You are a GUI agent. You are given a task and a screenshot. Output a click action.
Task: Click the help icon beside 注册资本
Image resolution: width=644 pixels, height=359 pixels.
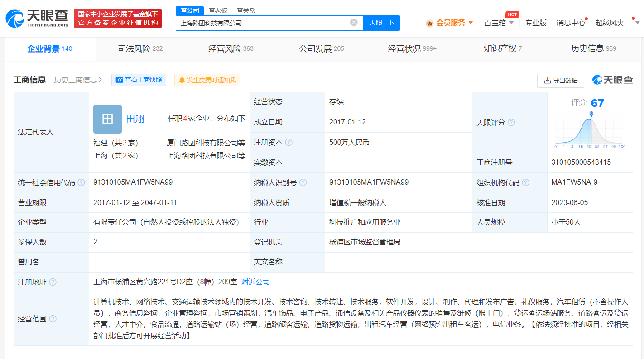(x=288, y=142)
